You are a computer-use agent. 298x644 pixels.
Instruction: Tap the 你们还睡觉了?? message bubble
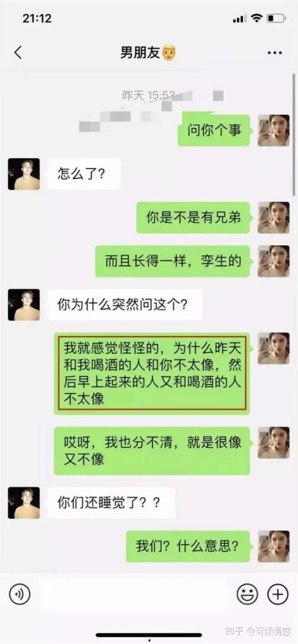[x=111, y=503]
